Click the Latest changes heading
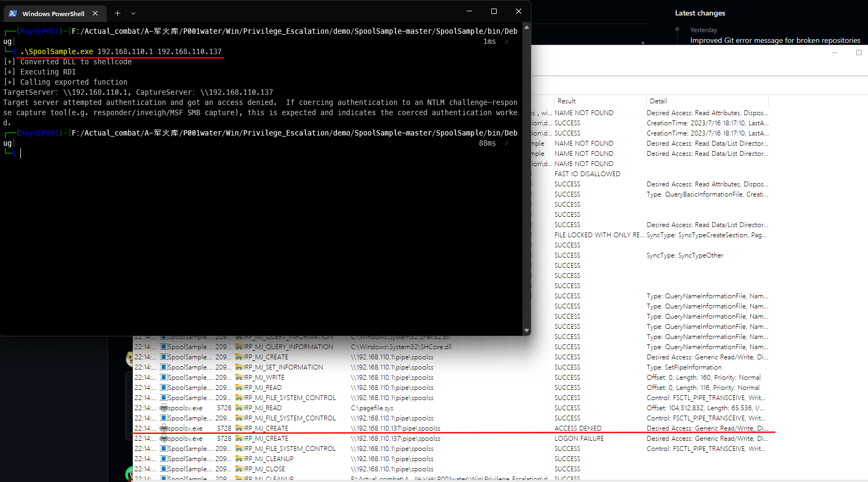The height and width of the screenshot is (482, 868). (x=700, y=13)
